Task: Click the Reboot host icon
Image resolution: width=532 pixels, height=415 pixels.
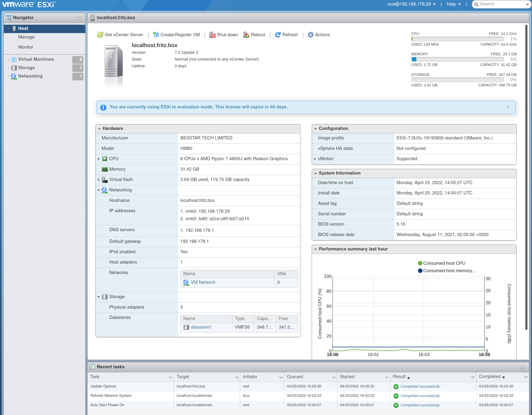Action: 246,35
